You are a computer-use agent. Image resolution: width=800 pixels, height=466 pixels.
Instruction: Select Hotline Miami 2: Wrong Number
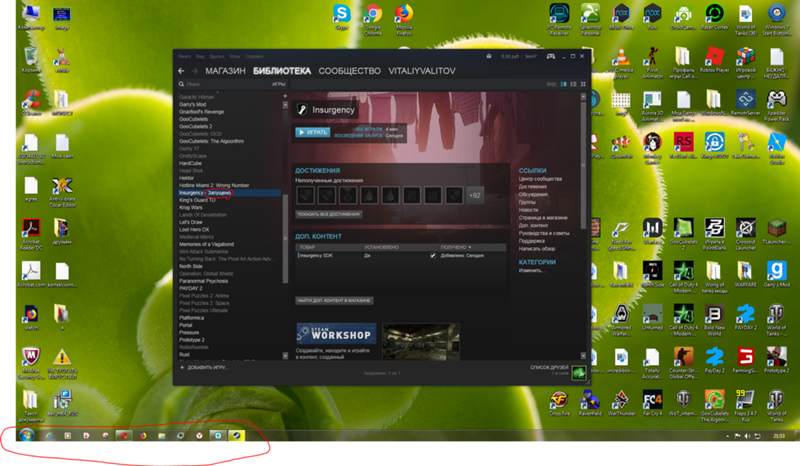214,185
